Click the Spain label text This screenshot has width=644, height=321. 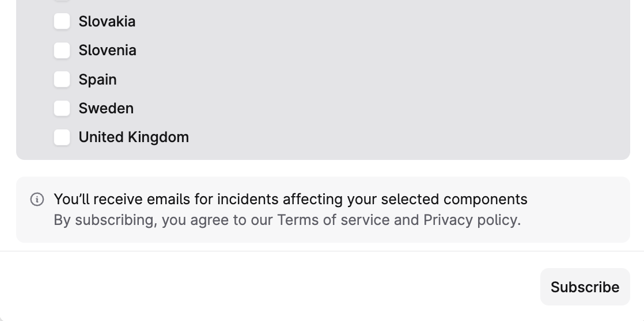(98, 79)
